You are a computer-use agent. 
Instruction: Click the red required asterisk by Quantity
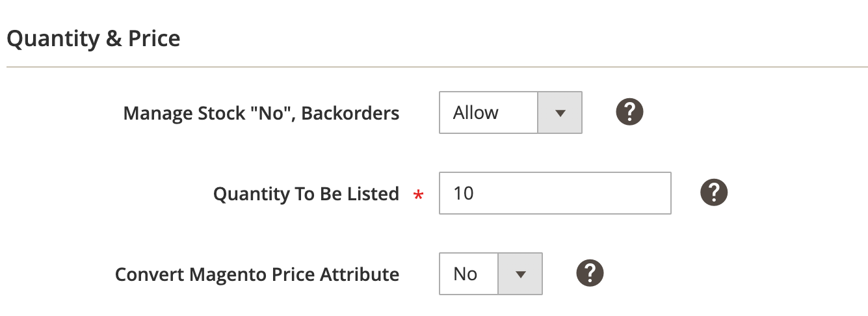419,195
